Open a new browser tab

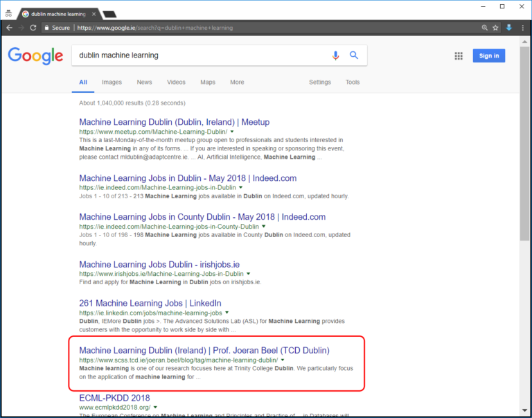[x=109, y=15]
